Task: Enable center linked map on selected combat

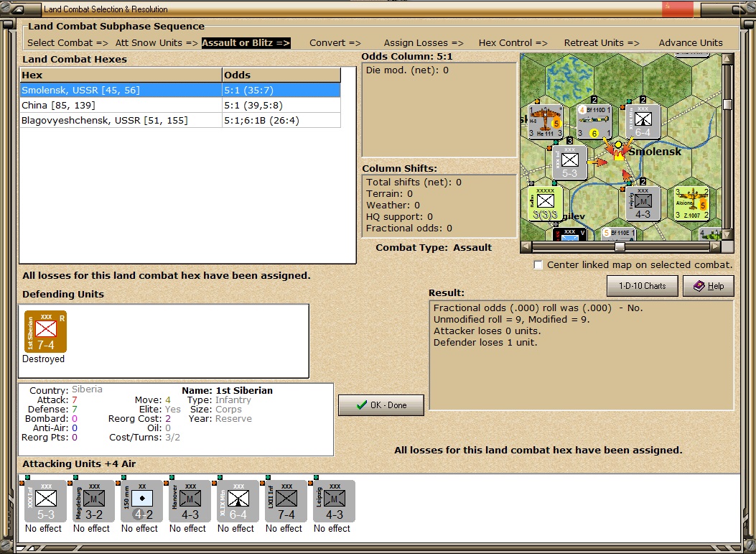Action: 538,265
